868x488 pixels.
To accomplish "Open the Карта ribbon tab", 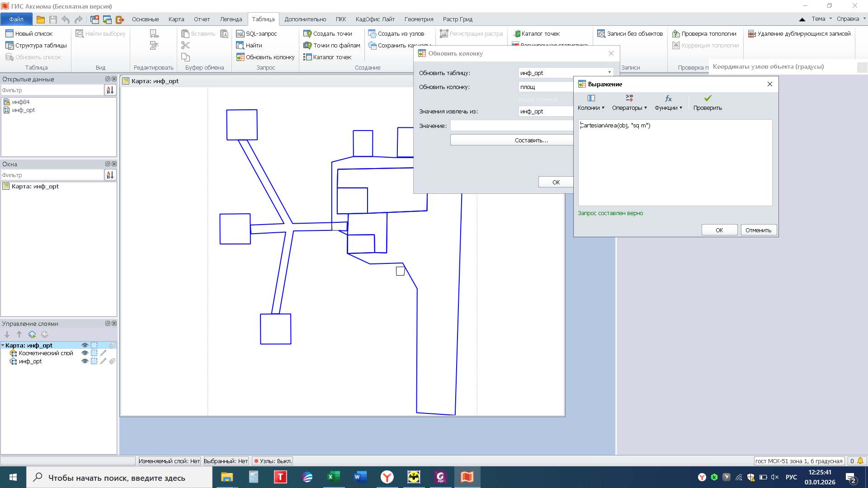I will point(176,19).
